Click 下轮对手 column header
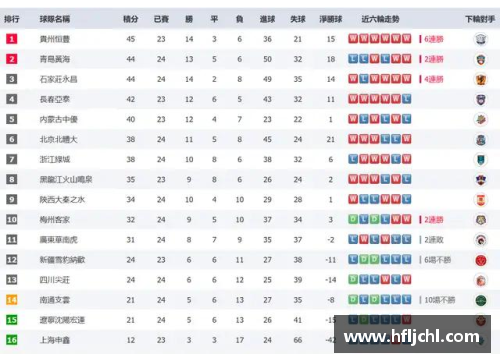 click(x=480, y=19)
